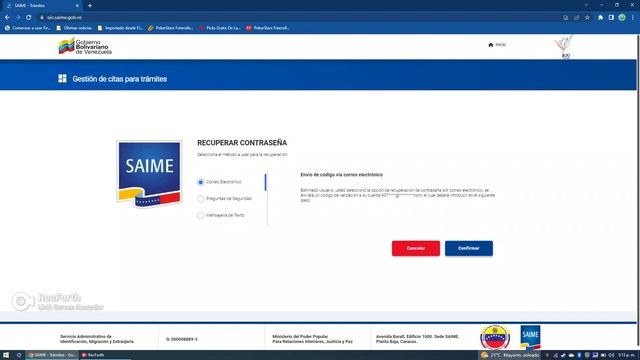Image resolution: width=640 pixels, height=360 pixels.
Task: Open the Últimas noticias bookmark
Action: 74,28
